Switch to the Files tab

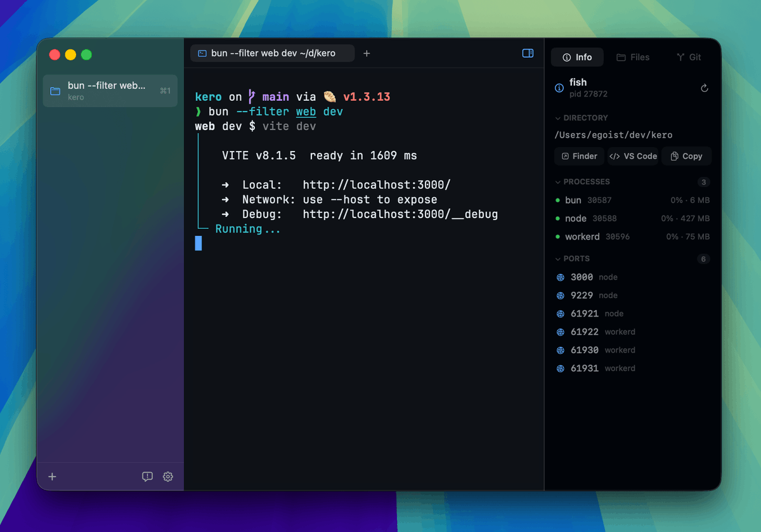click(633, 57)
